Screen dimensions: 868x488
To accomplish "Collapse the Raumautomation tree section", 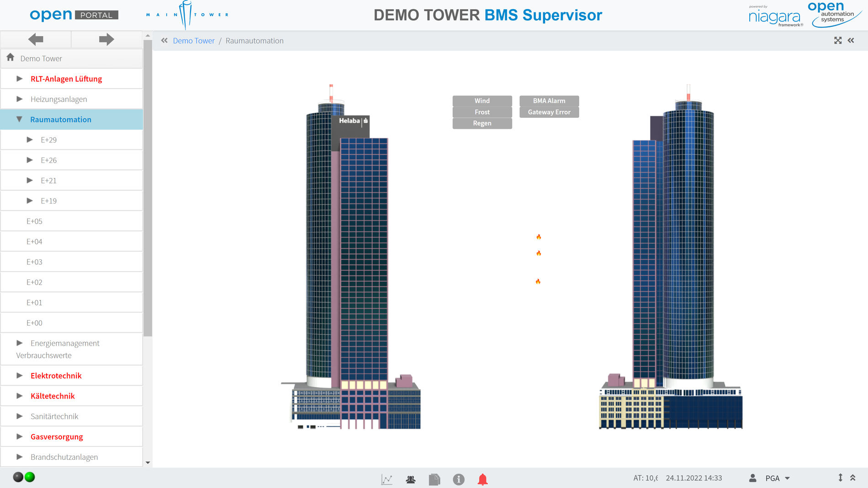I will (x=19, y=119).
